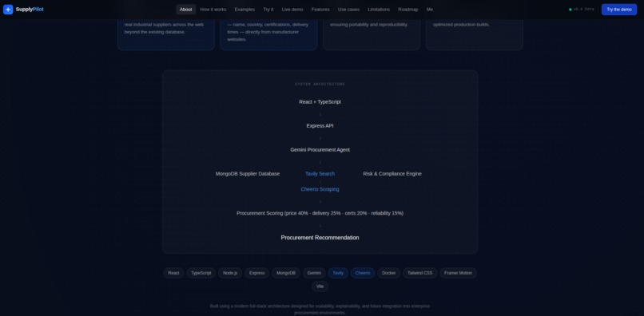644x316 pixels.
Task: Click card text about optimized production builds
Action: click(461, 25)
